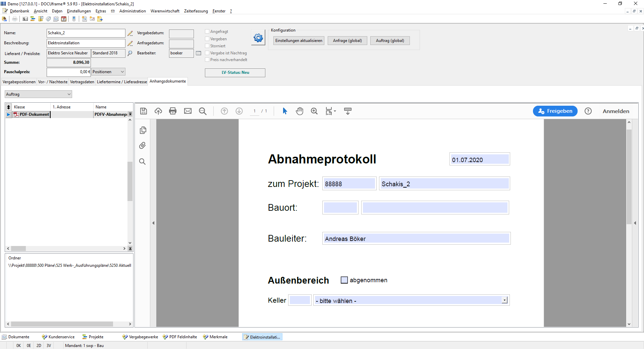Click the find text magnifier in PDF toolbar
This screenshot has width=644, height=349.
pos(203,111)
